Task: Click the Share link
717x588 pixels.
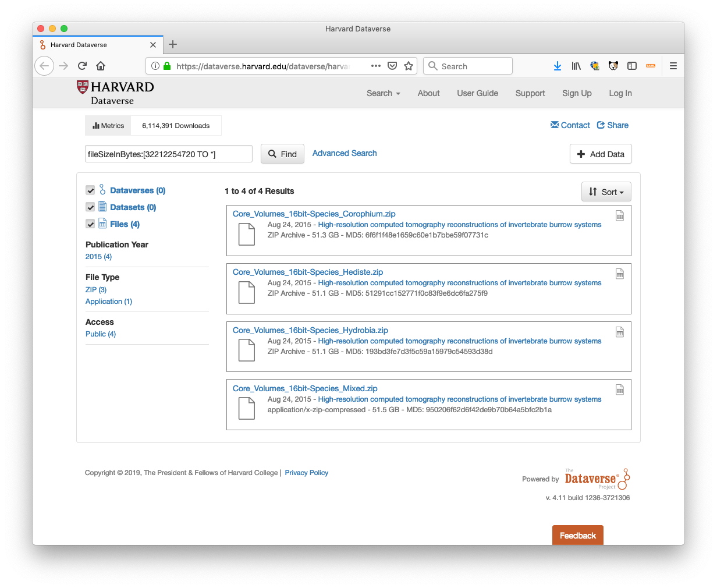Action: pos(613,125)
